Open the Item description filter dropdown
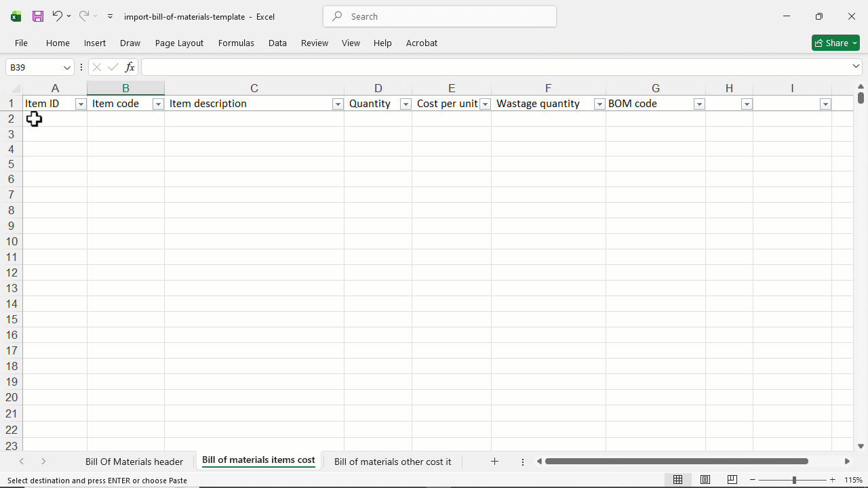 tap(338, 104)
